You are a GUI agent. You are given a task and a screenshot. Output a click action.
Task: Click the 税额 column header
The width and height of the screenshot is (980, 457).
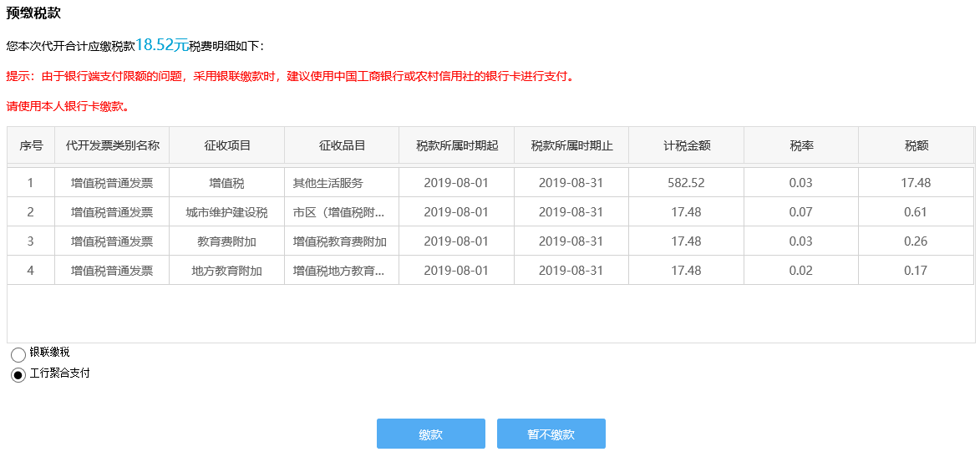coord(917,145)
